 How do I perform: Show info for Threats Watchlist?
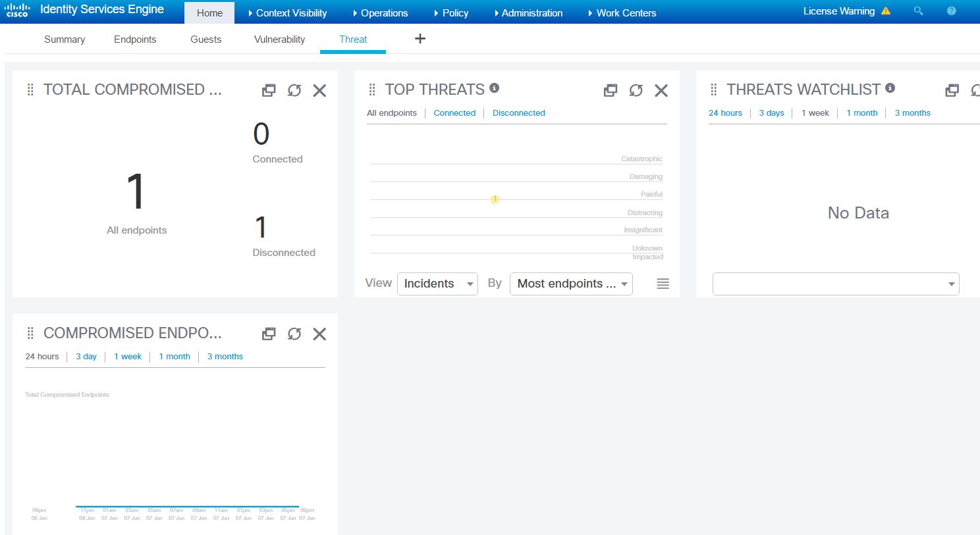(890, 88)
